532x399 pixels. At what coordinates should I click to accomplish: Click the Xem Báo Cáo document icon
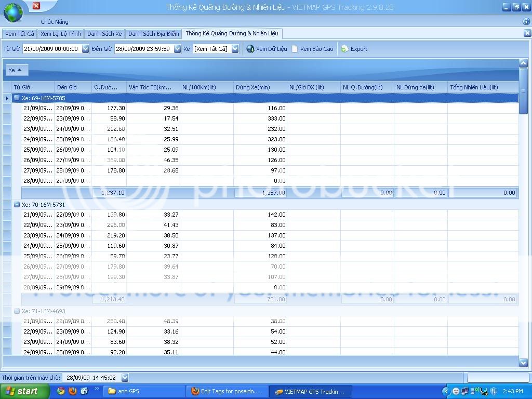[x=295, y=49]
